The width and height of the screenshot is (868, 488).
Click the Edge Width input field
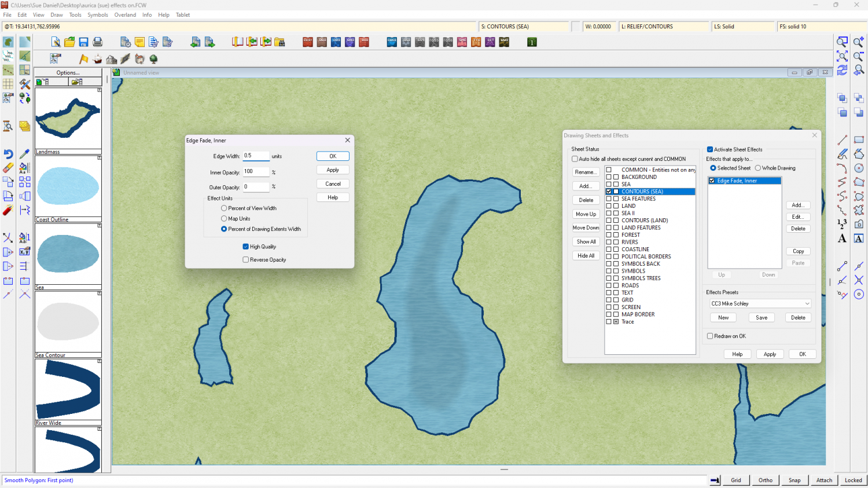click(256, 156)
